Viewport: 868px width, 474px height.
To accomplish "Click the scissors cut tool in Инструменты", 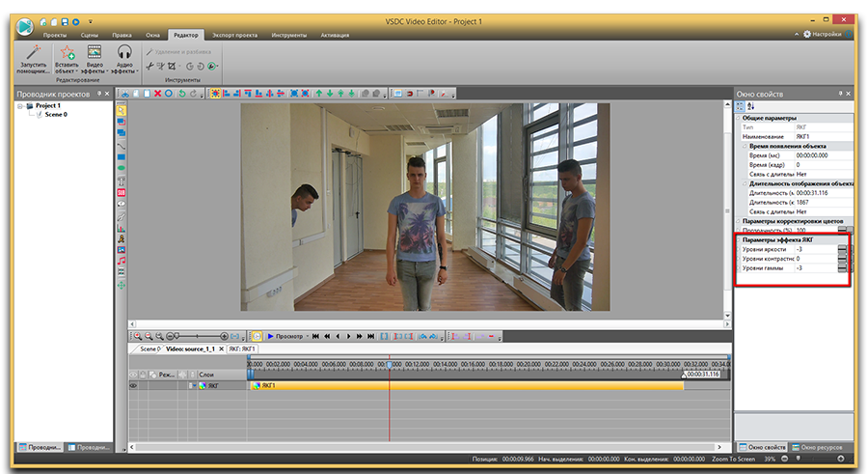I will (x=149, y=66).
